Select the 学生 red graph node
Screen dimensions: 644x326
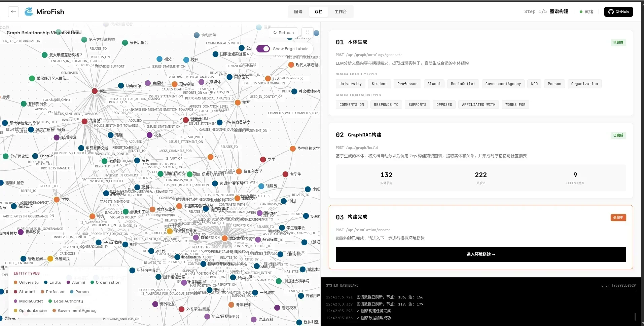tap(95, 91)
